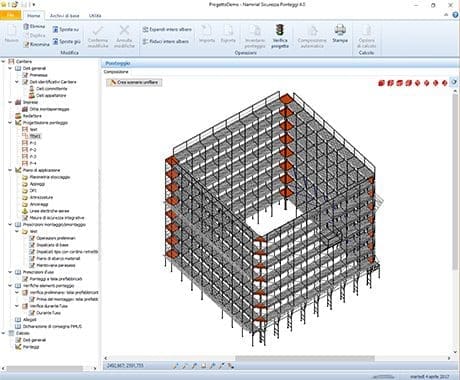Collapse Verifiche elementi ponteggio node

pos(10,286)
